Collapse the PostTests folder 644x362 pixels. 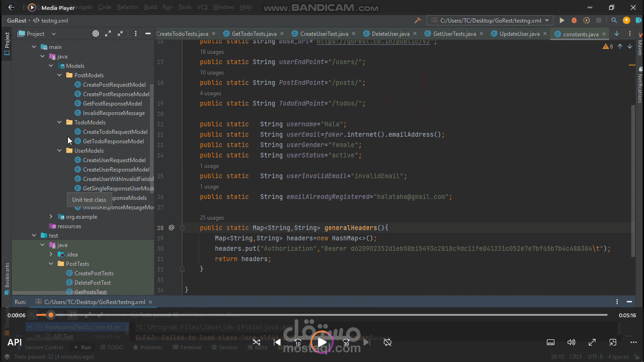click(51, 264)
